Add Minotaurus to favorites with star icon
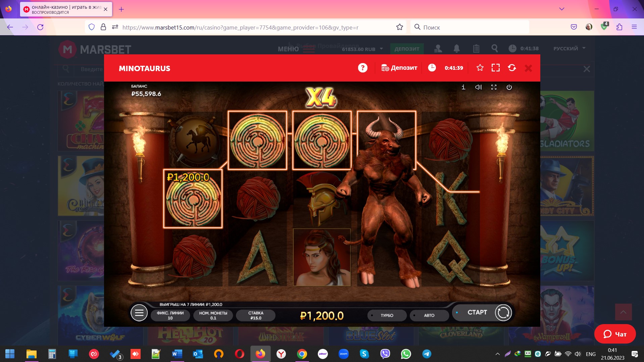644x362 pixels. [480, 68]
